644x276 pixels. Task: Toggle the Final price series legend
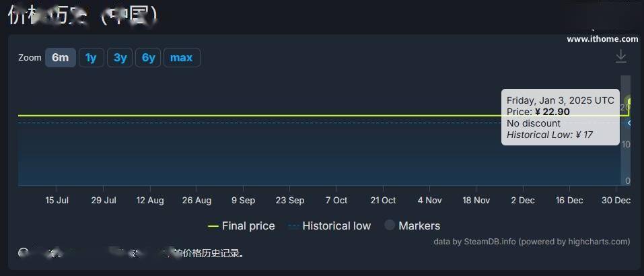tap(242, 226)
